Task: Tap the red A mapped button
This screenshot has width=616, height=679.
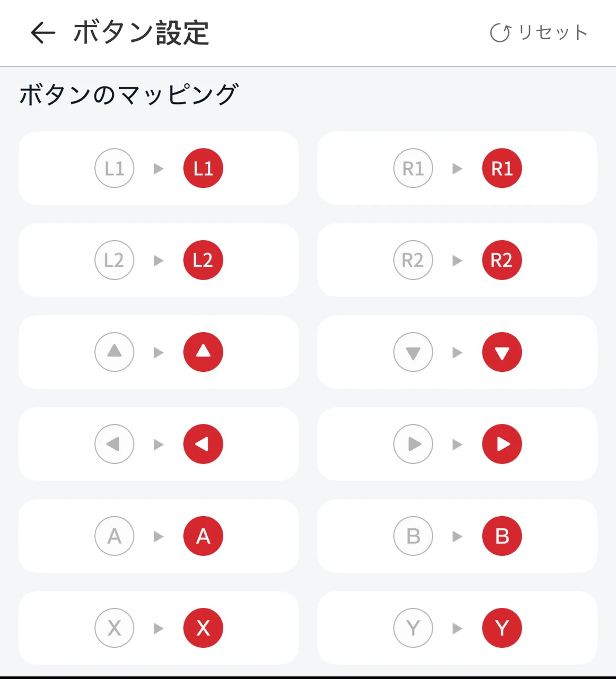Action: (203, 536)
